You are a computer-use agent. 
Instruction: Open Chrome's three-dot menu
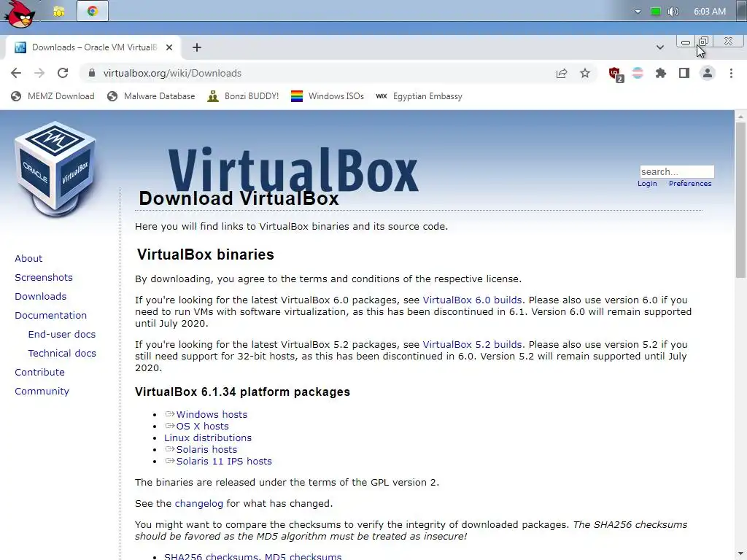[x=731, y=73]
